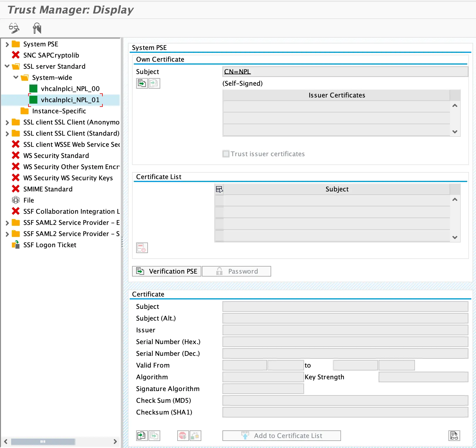Select SSF Logon Ticket in the tree
The height and width of the screenshot is (448, 476).
pyautogui.click(x=50, y=245)
